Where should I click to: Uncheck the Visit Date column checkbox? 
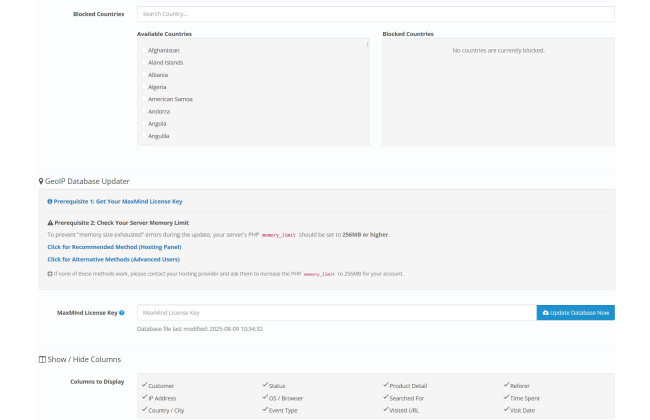507,409
